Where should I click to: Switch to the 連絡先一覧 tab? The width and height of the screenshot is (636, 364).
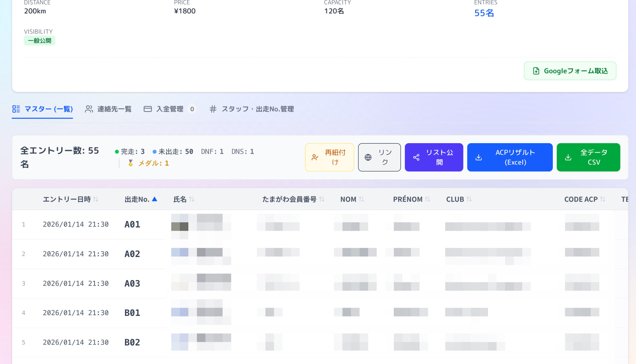coord(108,109)
